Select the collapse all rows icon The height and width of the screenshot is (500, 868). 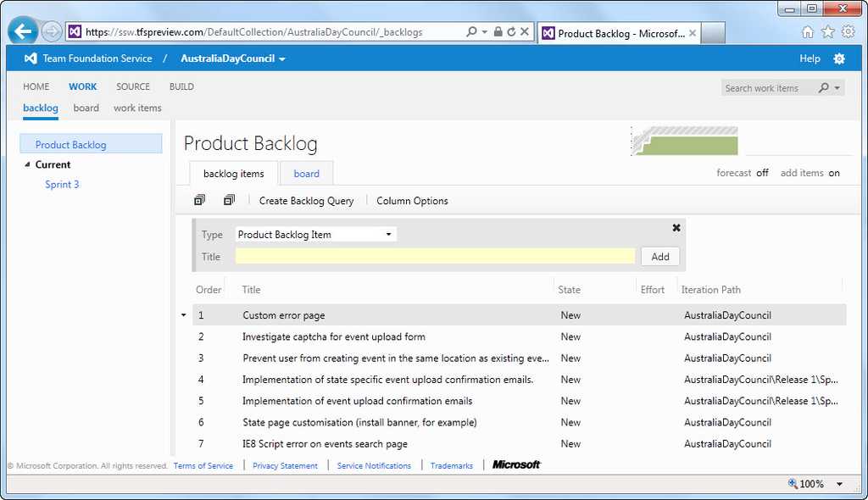[227, 199]
